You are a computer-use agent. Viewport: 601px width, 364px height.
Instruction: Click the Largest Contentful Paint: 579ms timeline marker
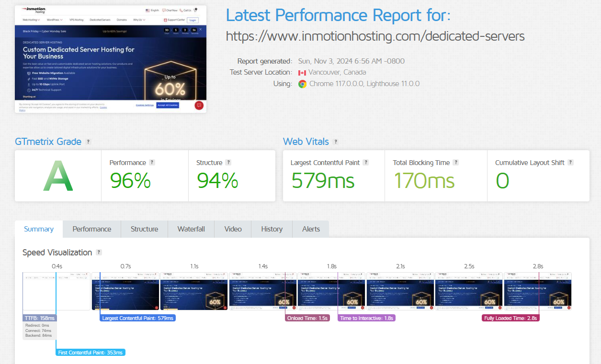[138, 318]
